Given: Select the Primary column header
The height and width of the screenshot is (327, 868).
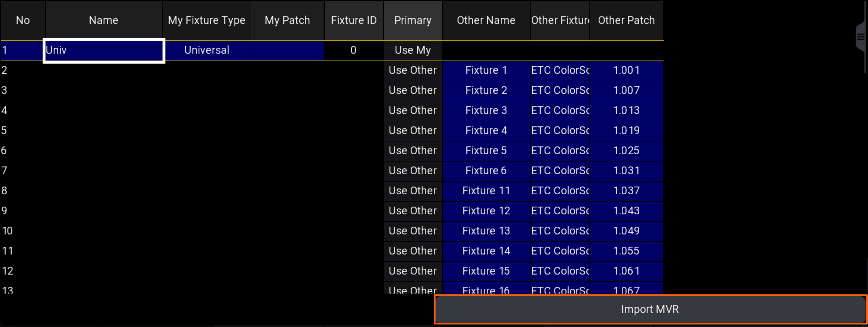Looking at the screenshot, I should point(412,20).
